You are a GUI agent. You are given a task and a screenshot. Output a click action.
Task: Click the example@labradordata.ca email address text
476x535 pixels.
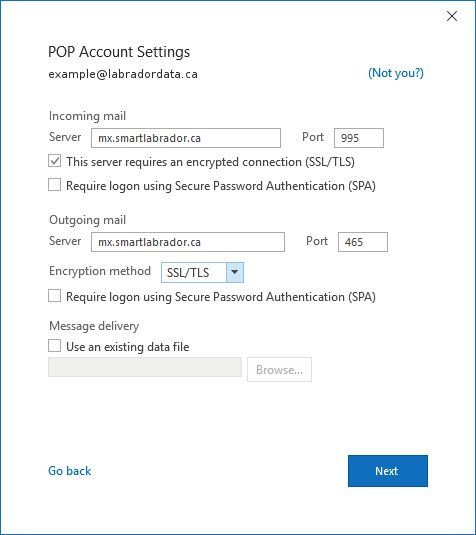[123, 74]
